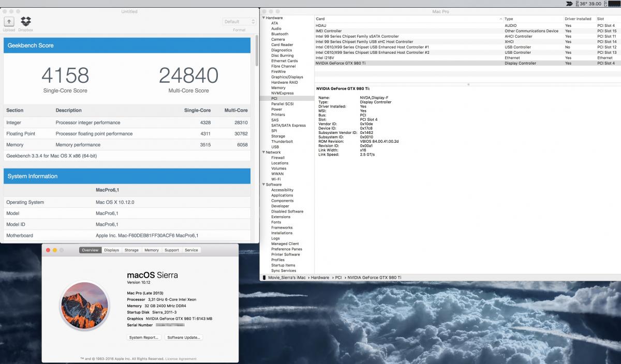
Task: Click the System Report... button
Action: coord(144,338)
